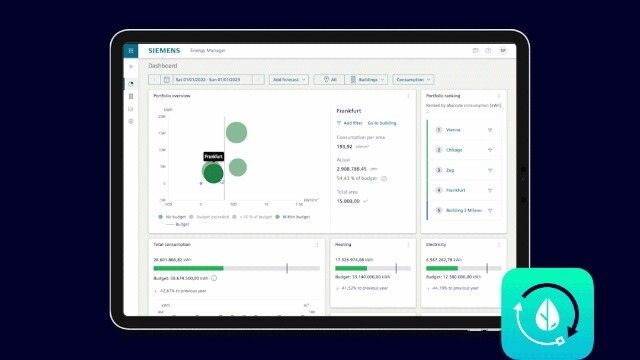Click Add filter under Frankfurt
This screenshot has width=640, height=360.
(x=350, y=123)
